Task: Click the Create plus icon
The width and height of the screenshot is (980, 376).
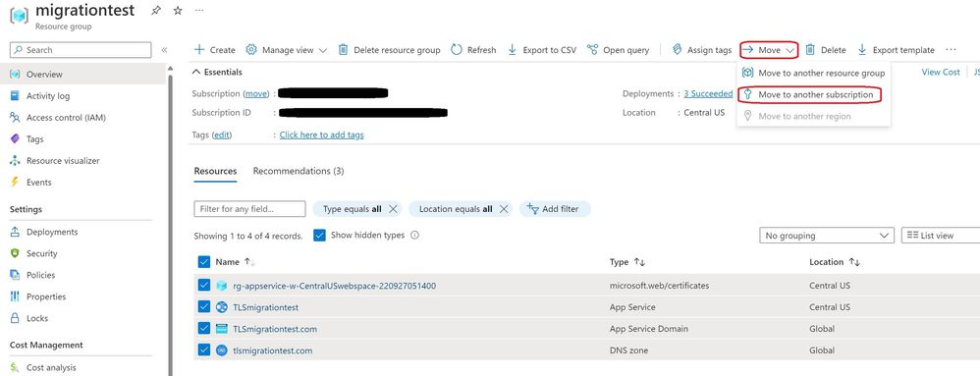Action: (199, 50)
